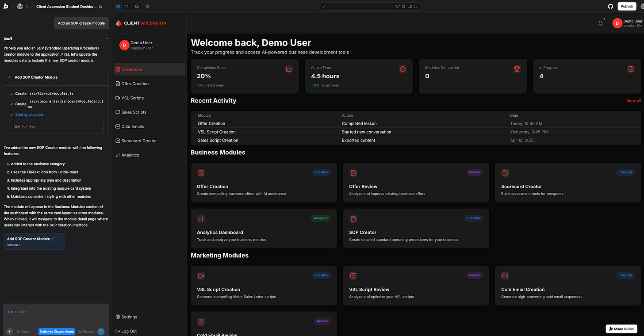Screen dimensions: 644x336
Task: Click 'Switch to Claude Agent' button
Action: (57, 332)
